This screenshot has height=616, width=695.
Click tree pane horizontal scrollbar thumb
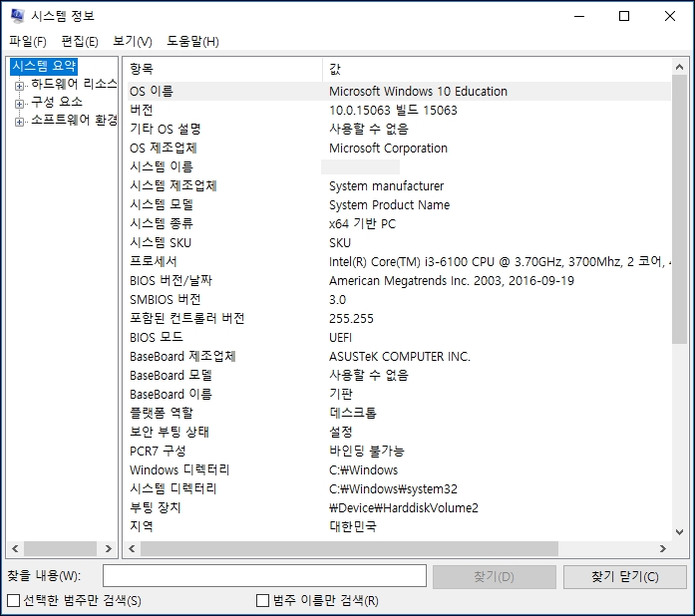[x=60, y=548]
